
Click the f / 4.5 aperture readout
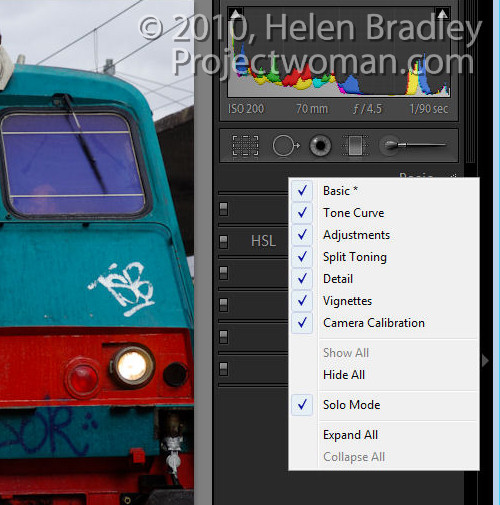pyautogui.click(x=367, y=109)
